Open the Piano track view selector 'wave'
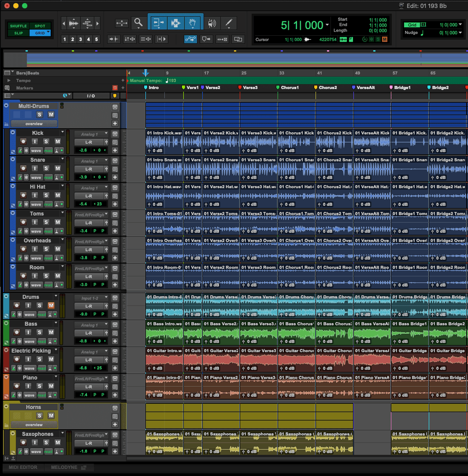Screen dimensions: 468x476 [30, 395]
